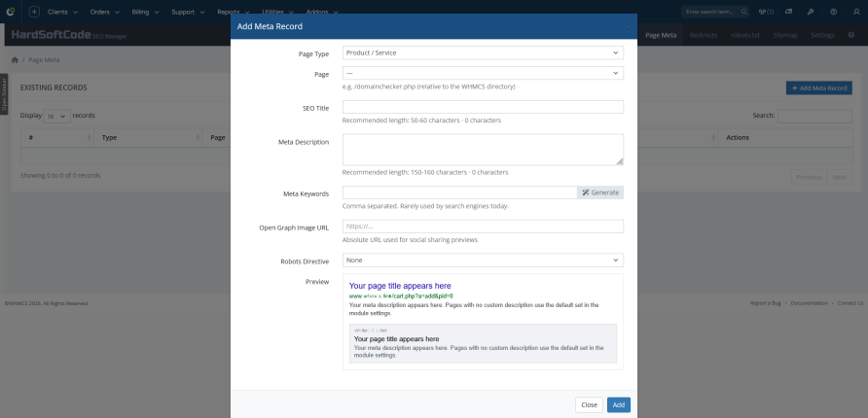Expand the Clients menu
Screen dimensions: 868x418
click(62, 12)
